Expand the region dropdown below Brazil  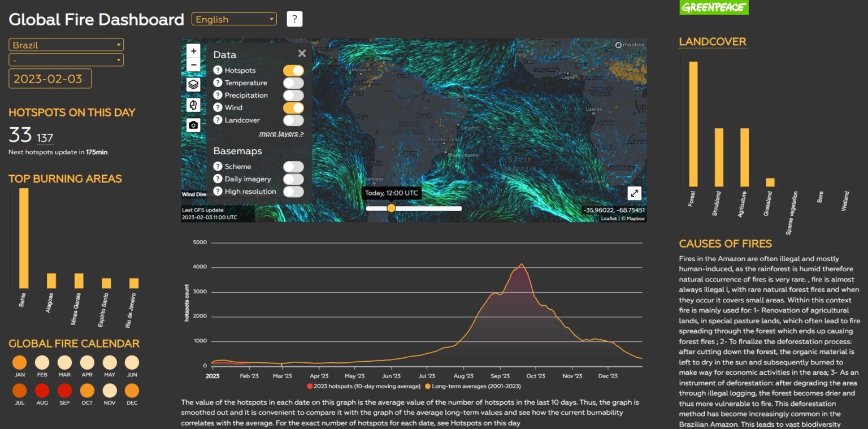(x=66, y=59)
